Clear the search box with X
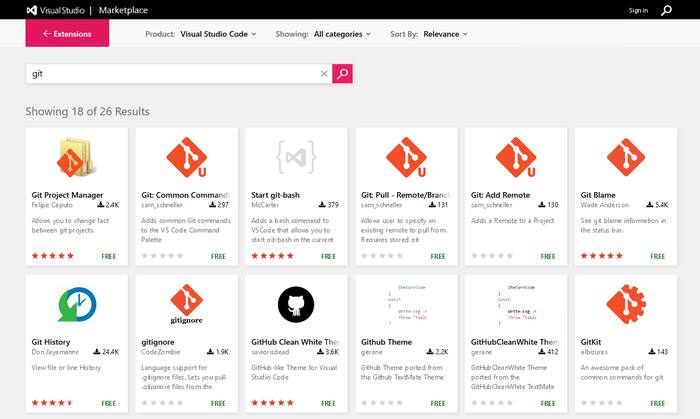 tap(324, 74)
